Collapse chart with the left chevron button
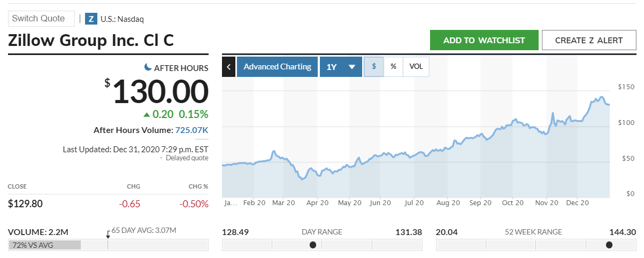 click(228, 67)
